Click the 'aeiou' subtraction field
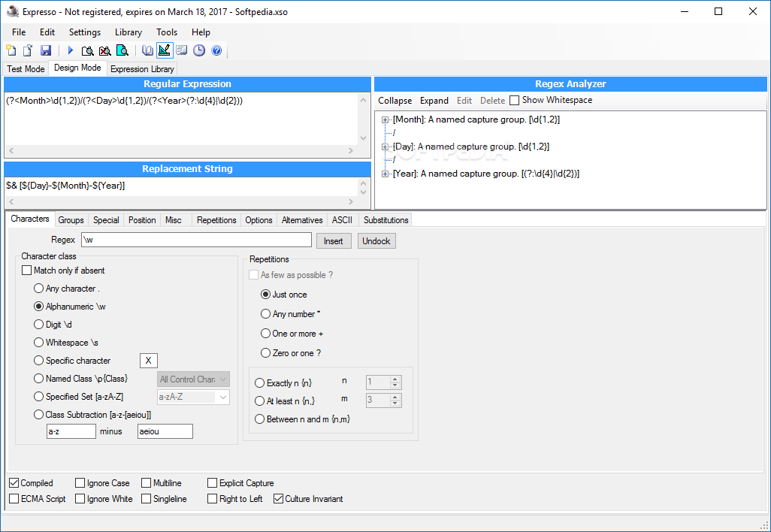771x532 pixels. (x=165, y=431)
